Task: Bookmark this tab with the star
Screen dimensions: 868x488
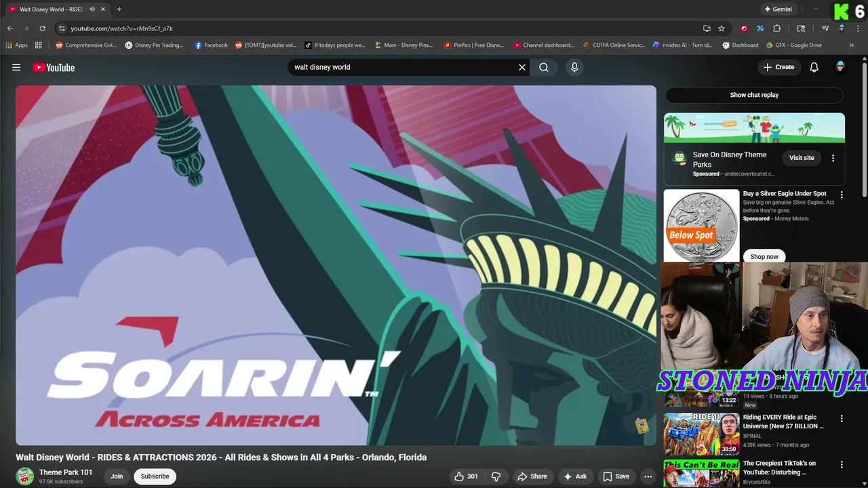Action: point(722,28)
